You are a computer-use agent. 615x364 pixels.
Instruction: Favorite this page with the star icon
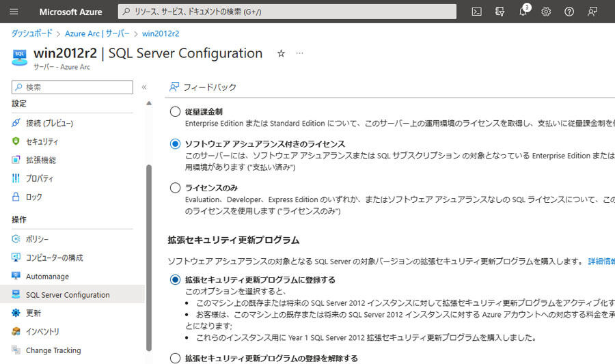281,53
